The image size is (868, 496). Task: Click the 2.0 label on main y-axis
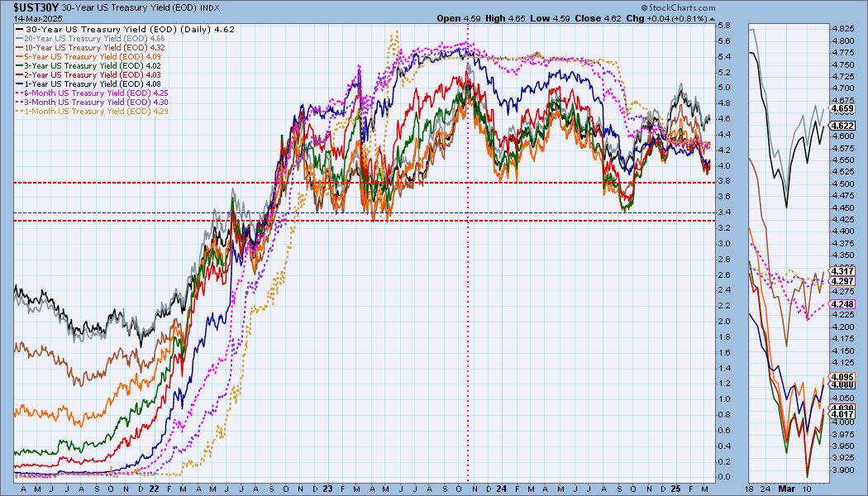[723, 321]
